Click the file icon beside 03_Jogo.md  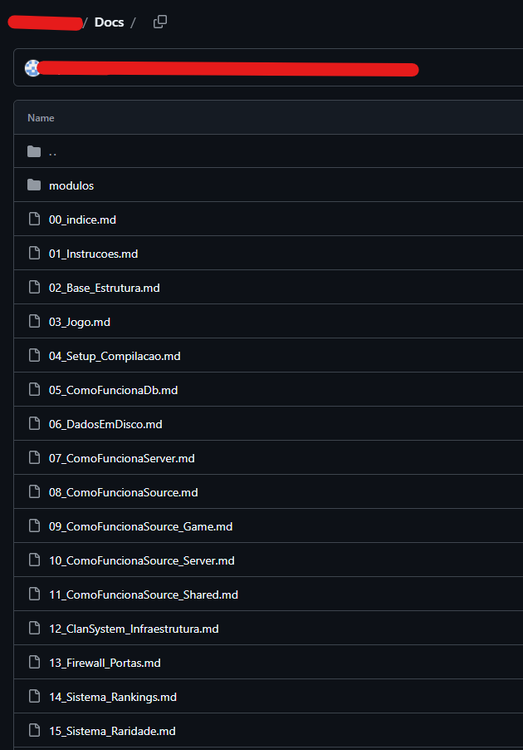34,321
